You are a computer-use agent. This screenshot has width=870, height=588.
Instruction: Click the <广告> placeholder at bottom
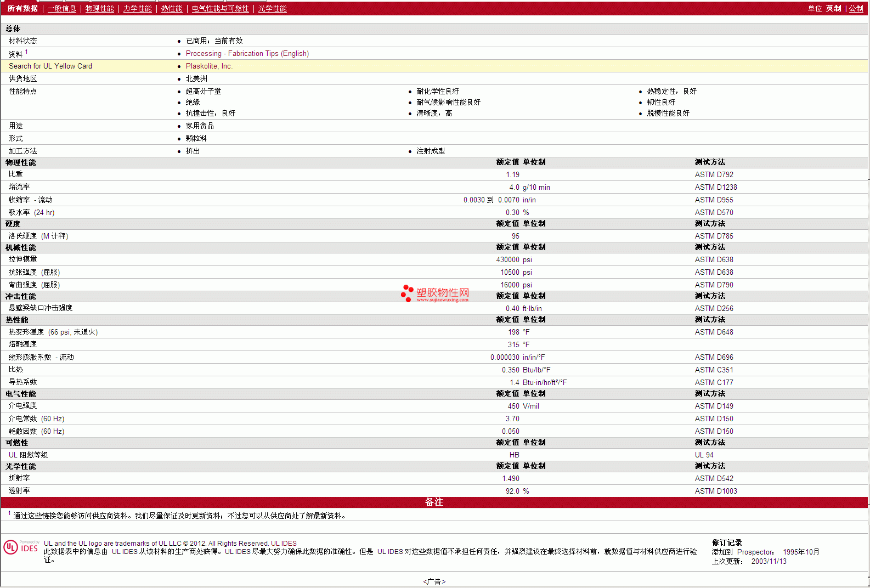click(x=434, y=582)
